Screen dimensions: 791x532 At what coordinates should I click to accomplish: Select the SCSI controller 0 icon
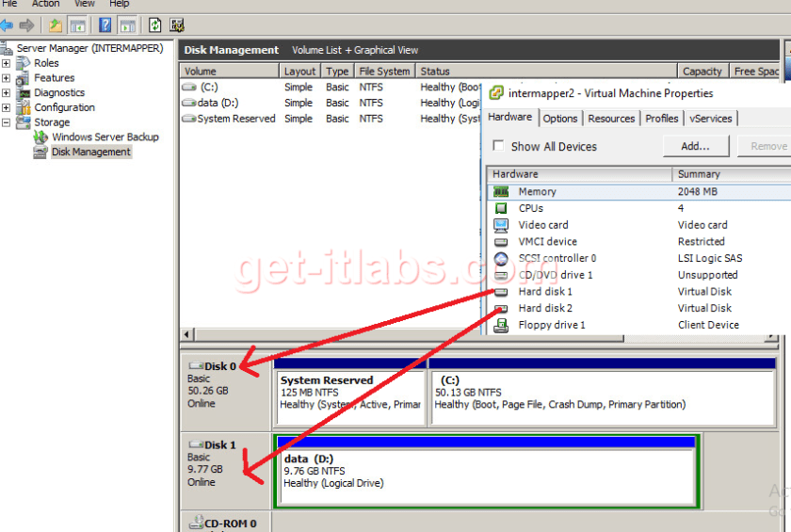(501, 259)
